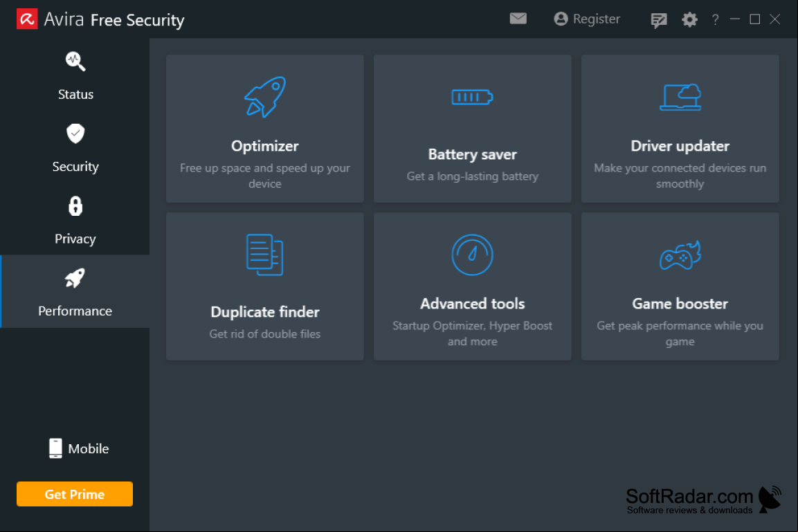Click the red Avira logo icon

pyautogui.click(x=27, y=19)
